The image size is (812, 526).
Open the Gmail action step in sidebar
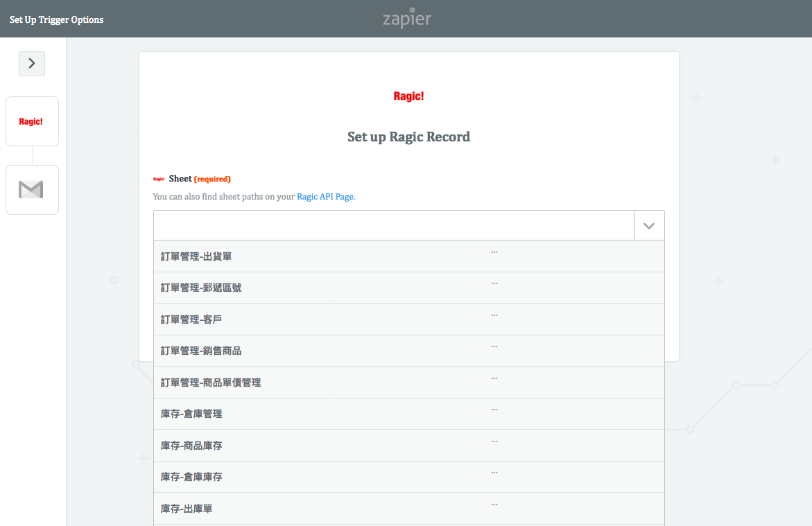[32, 190]
